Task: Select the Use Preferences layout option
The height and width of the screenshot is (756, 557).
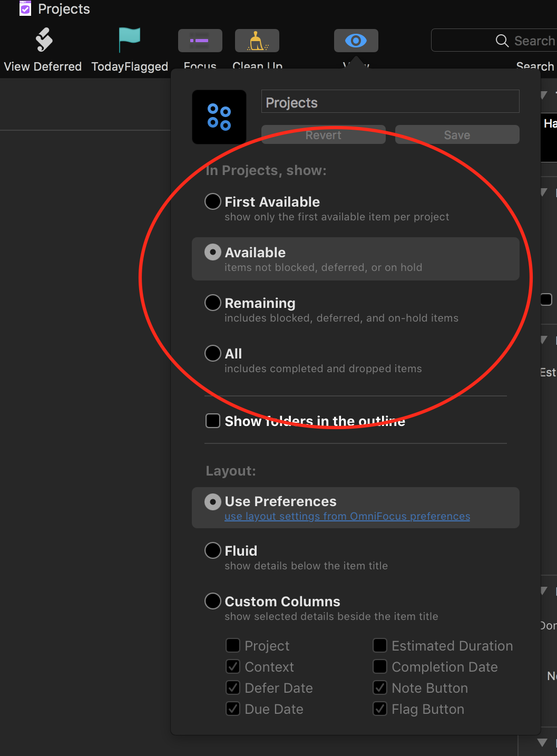Action: coord(213,501)
